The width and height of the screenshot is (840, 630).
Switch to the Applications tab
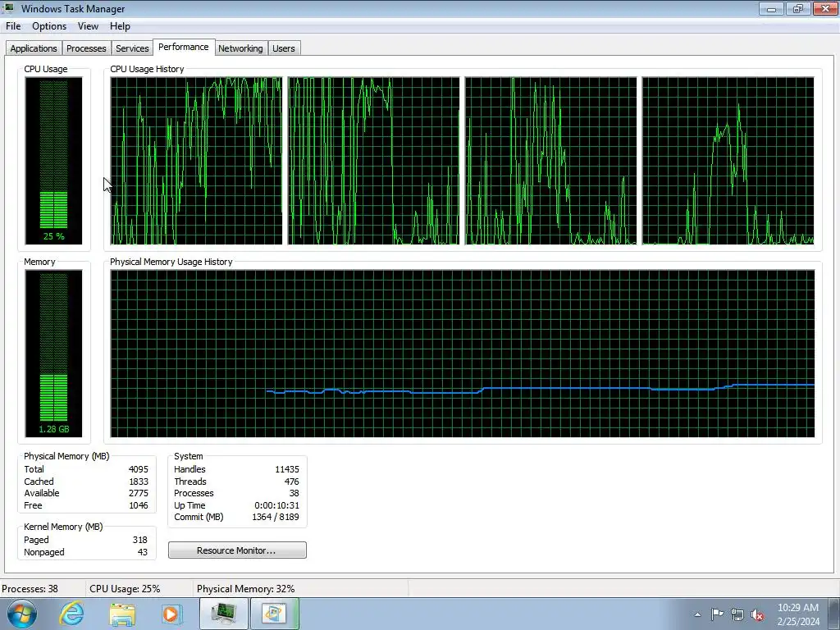(x=34, y=48)
